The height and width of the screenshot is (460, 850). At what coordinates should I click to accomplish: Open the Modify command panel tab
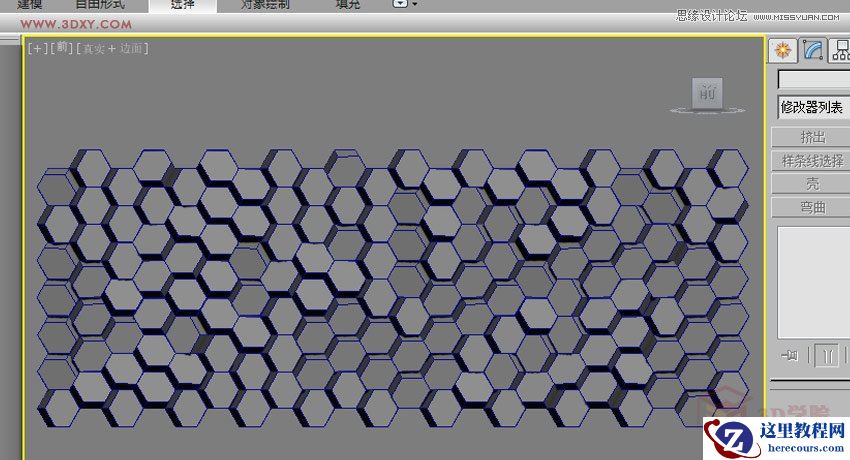[812, 50]
